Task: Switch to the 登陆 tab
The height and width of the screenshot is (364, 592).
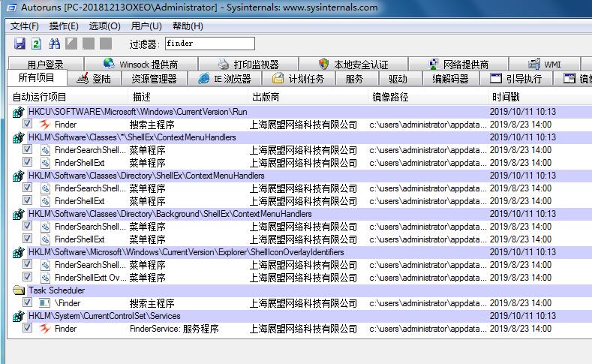Action: click(x=94, y=79)
